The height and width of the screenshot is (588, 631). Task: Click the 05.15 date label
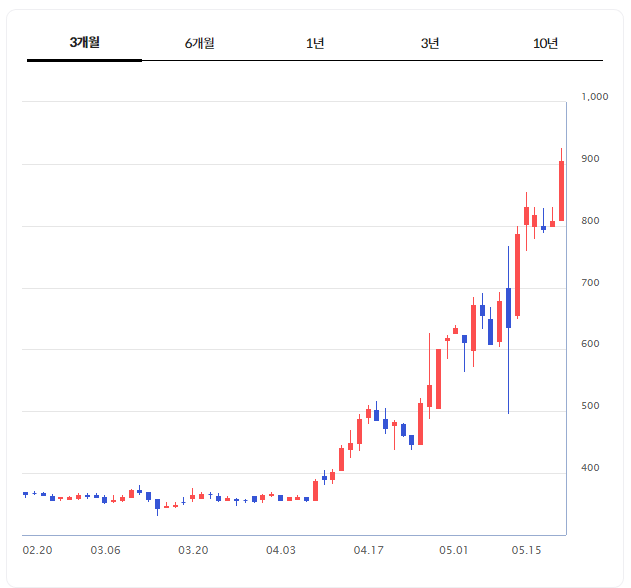[x=526, y=550]
